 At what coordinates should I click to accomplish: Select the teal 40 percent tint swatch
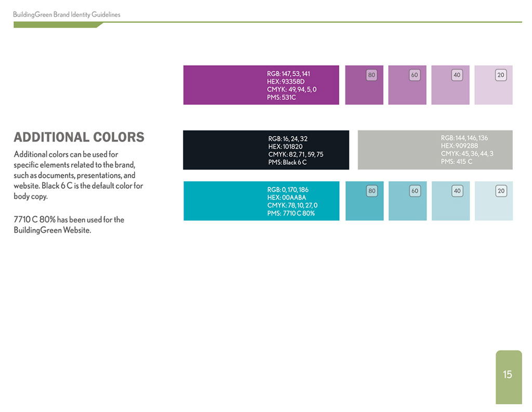coord(450,201)
